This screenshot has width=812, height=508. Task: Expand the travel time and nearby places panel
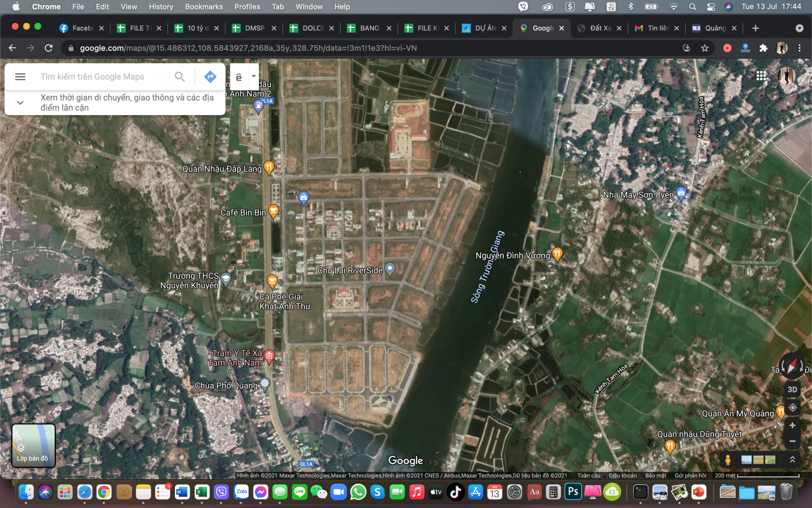20,103
